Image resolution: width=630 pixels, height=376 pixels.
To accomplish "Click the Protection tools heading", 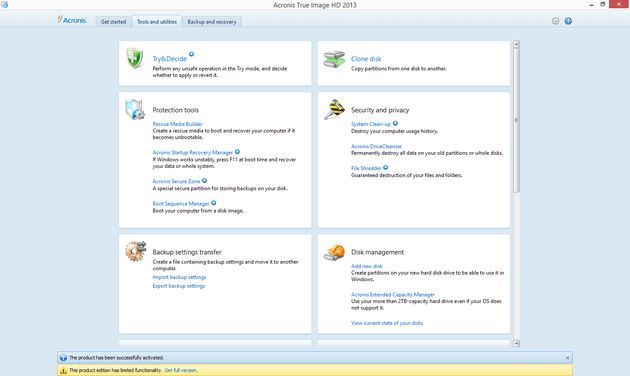I will [x=175, y=110].
